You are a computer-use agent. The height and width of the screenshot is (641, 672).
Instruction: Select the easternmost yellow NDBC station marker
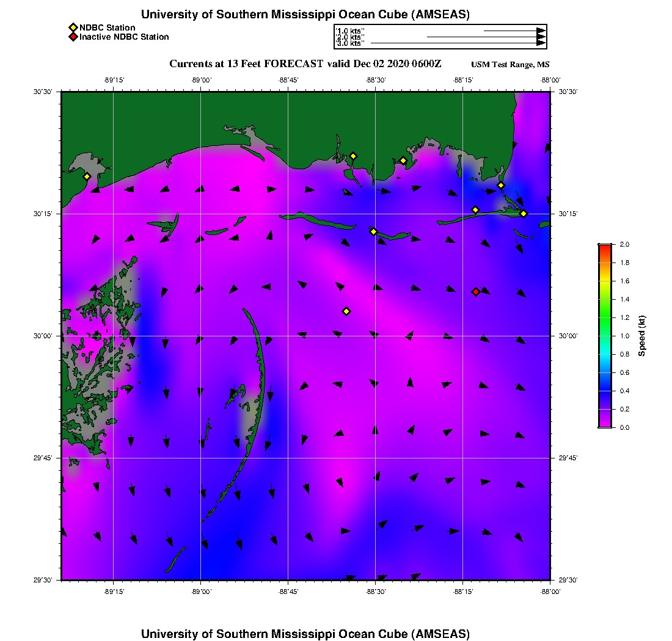click(x=524, y=213)
